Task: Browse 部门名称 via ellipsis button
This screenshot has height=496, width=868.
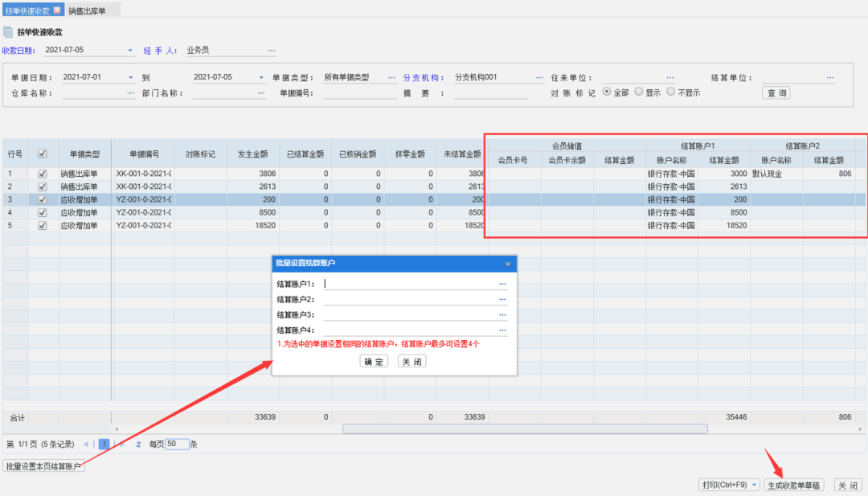Action: (261, 93)
